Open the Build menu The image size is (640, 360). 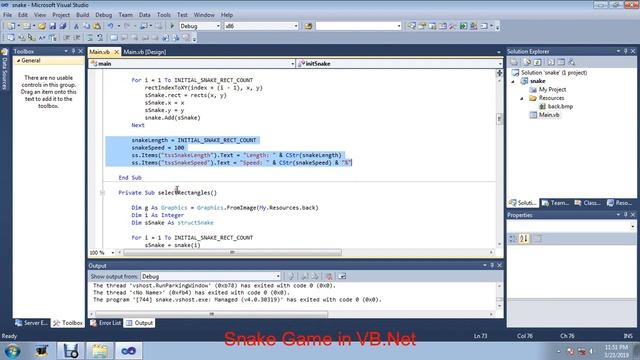coord(82,15)
